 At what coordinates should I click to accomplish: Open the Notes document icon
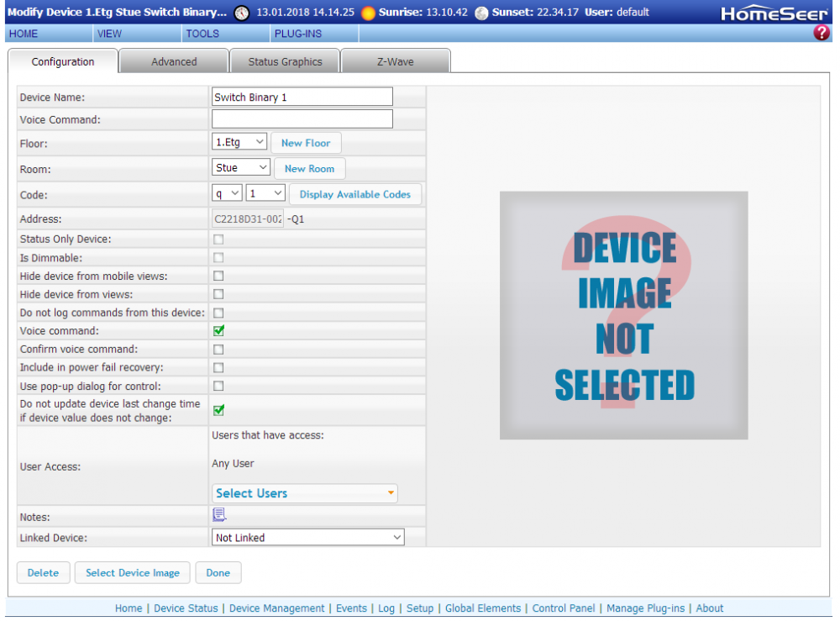[219, 514]
